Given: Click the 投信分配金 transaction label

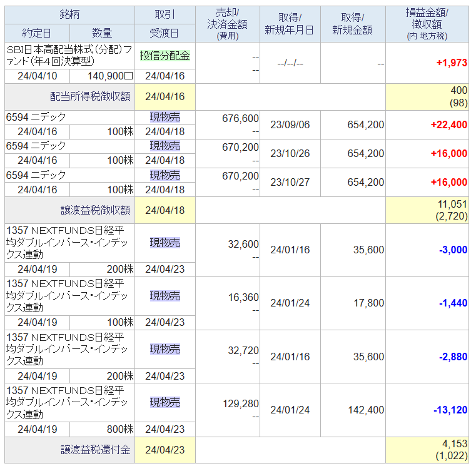Looking at the screenshot, I should (x=165, y=56).
